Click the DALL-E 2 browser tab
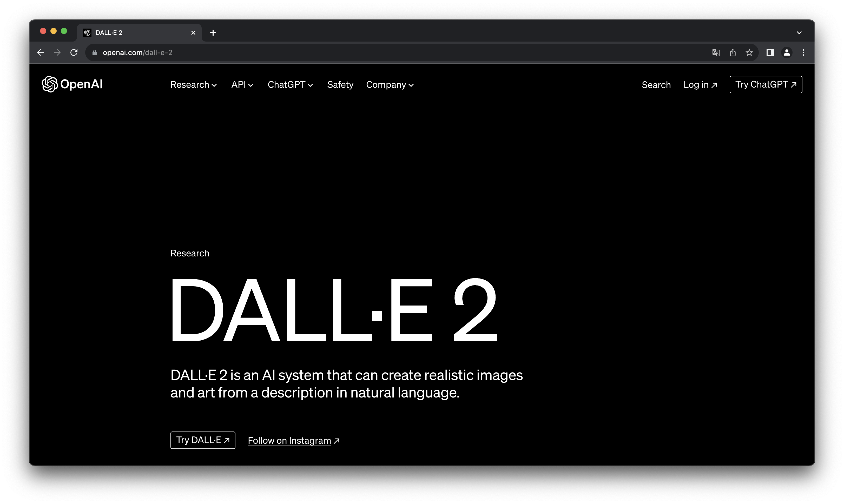This screenshot has height=504, width=844. point(136,32)
